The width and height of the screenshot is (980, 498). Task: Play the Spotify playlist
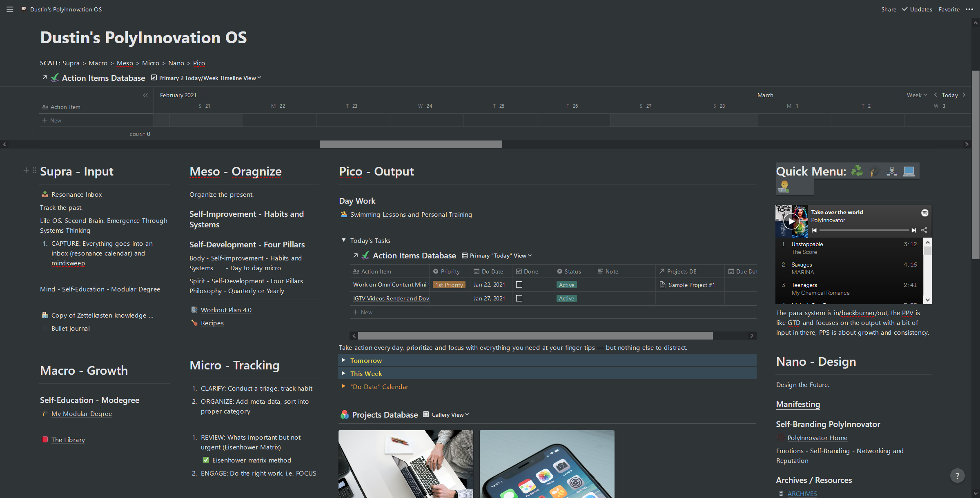(791, 222)
